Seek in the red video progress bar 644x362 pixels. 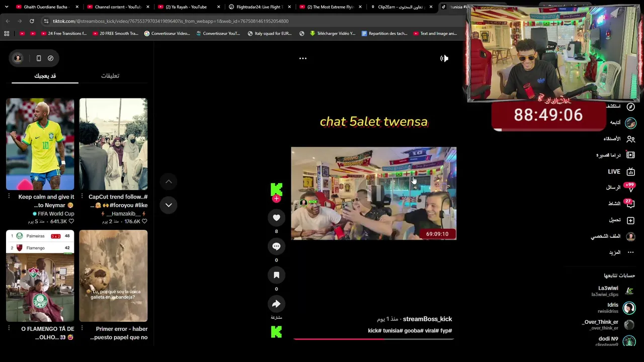(374, 339)
